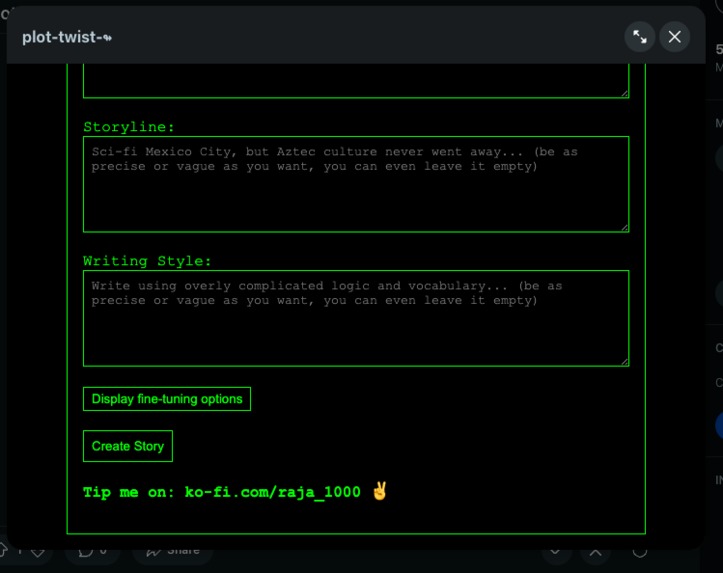Click inside the Writing Style text area
Image resolution: width=723 pixels, height=573 pixels.
pos(356,319)
